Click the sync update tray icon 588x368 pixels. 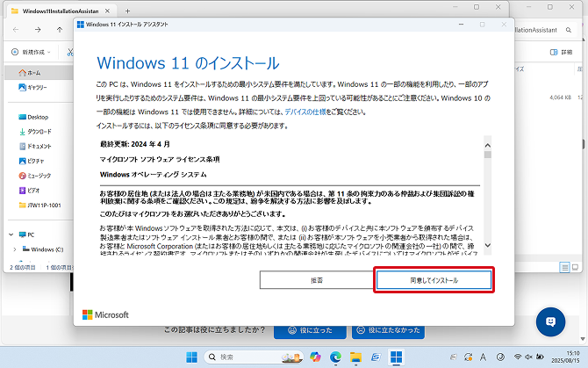pyautogui.click(x=468, y=357)
